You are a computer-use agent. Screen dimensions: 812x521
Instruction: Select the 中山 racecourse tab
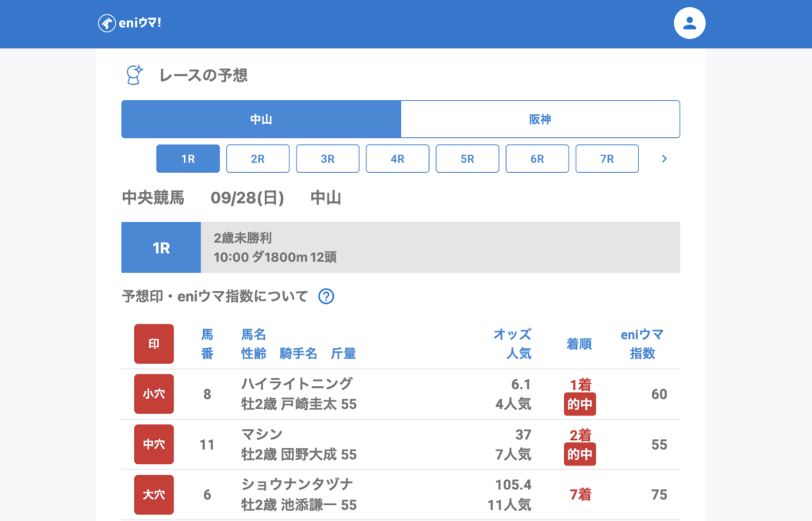pos(261,119)
